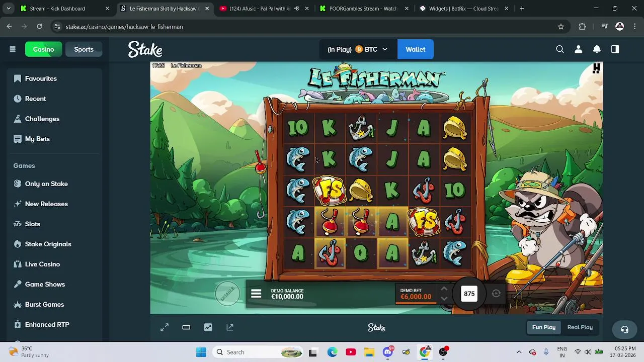Open the weather widget
This screenshot has width=644, height=362.
coord(29,352)
